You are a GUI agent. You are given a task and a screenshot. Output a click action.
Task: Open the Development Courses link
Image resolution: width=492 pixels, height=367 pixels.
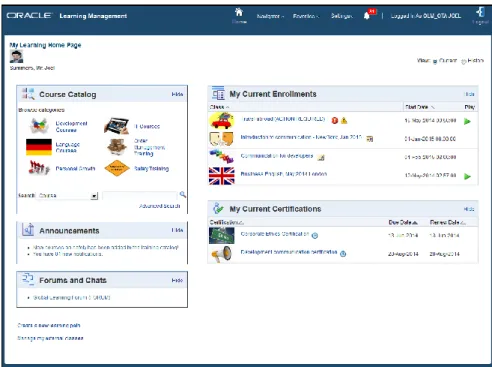tap(71, 127)
